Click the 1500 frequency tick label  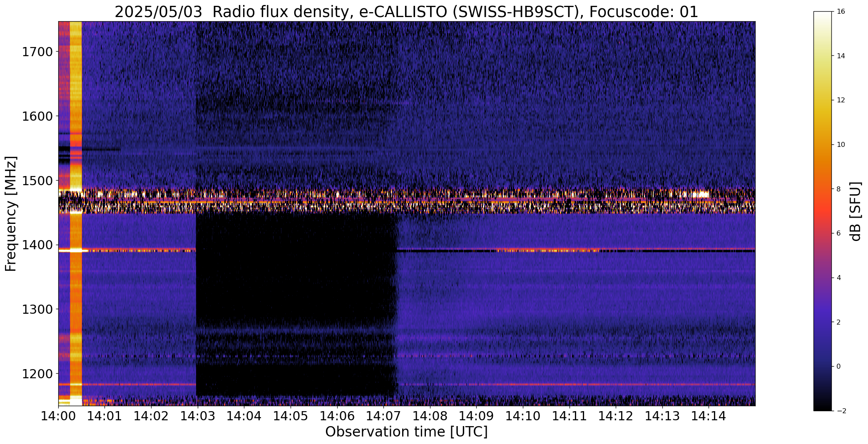[37, 181]
